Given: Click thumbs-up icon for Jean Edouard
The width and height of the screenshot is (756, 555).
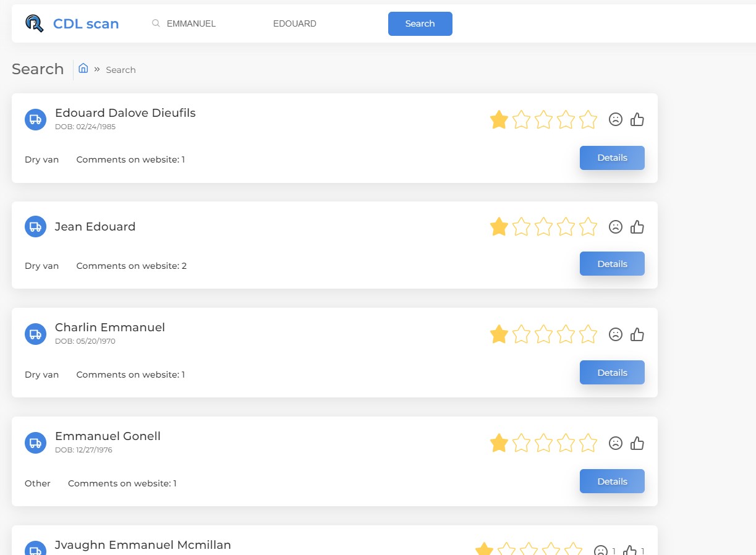Looking at the screenshot, I should coord(637,227).
